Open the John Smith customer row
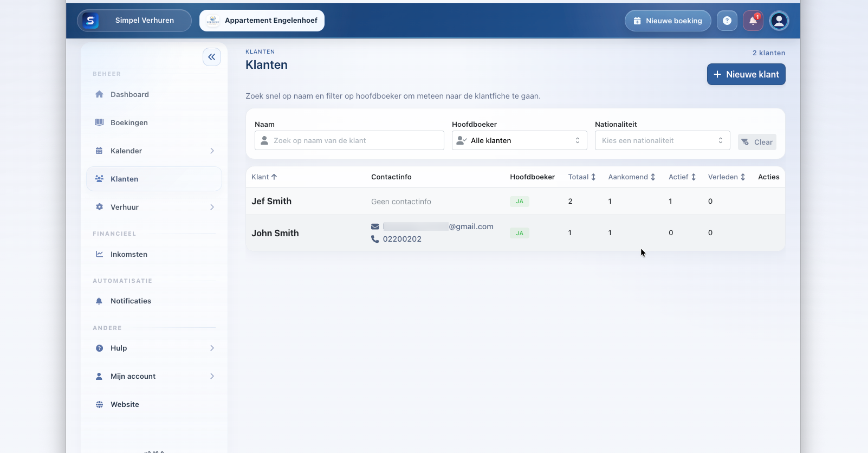 coord(515,233)
